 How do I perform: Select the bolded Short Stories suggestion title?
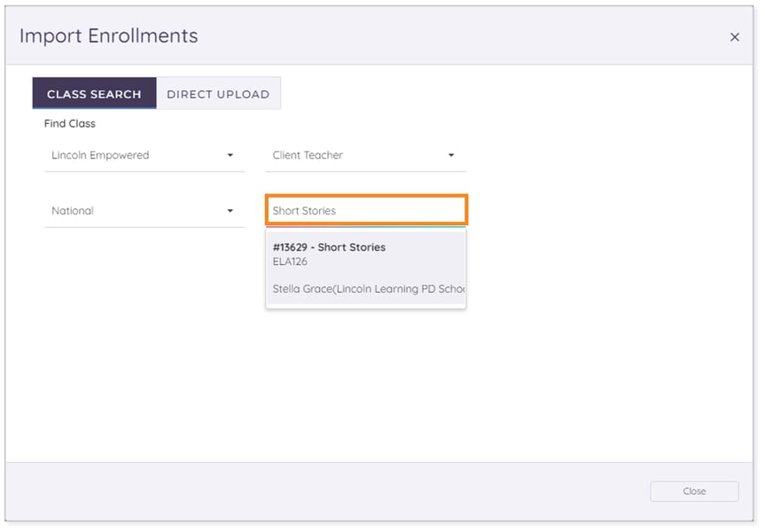click(330, 247)
